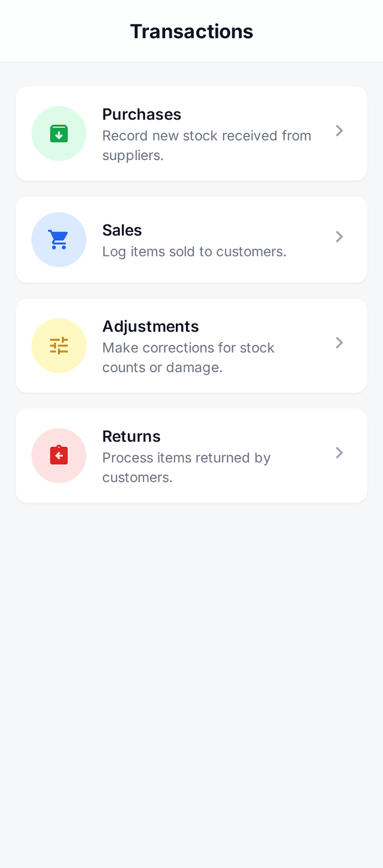The width and height of the screenshot is (383, 868).
Task: Expand the Adjustments entry chevron
Action: click(339, 343)
